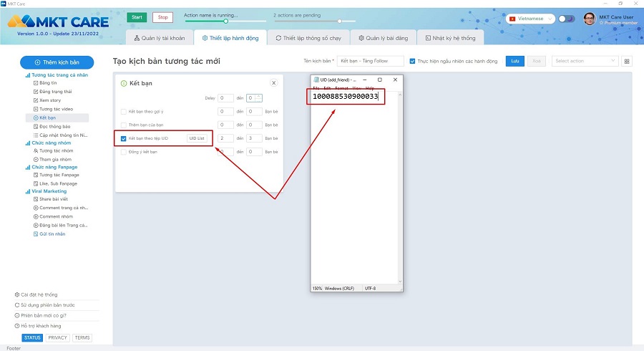This screenshot has width=644, height=351.
Task: Click the green Start button
Action: [137, 17]
